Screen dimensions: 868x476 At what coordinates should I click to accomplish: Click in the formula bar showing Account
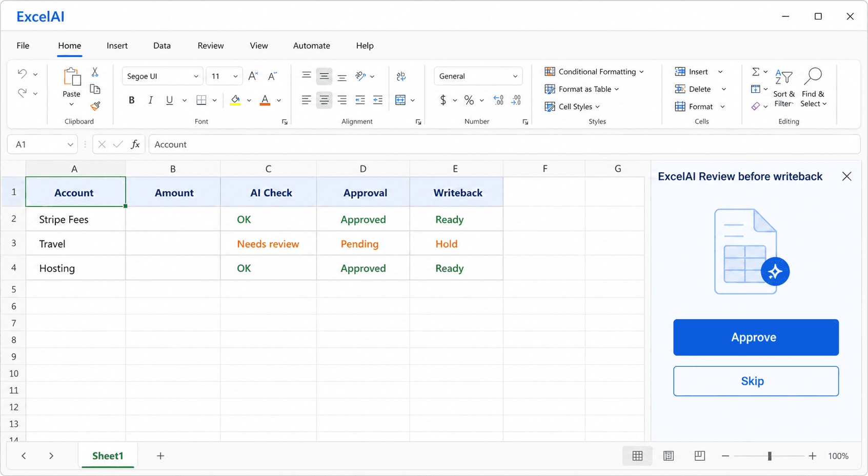504,144
